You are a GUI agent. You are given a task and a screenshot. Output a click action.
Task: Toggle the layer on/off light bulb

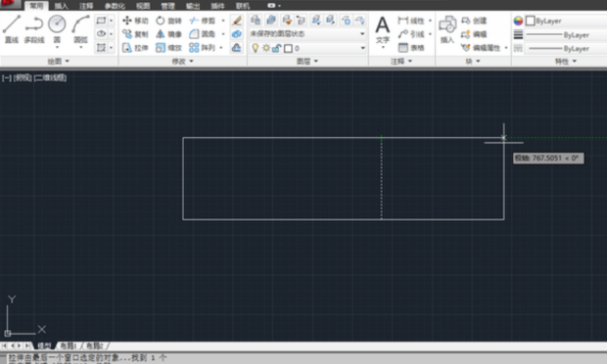(x=256, y=48)
